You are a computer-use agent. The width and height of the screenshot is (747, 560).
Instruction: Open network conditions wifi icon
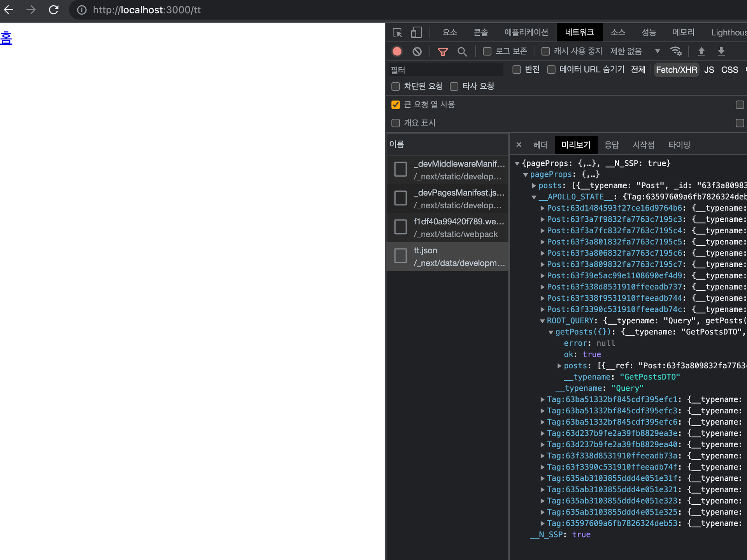pos(676,51)
